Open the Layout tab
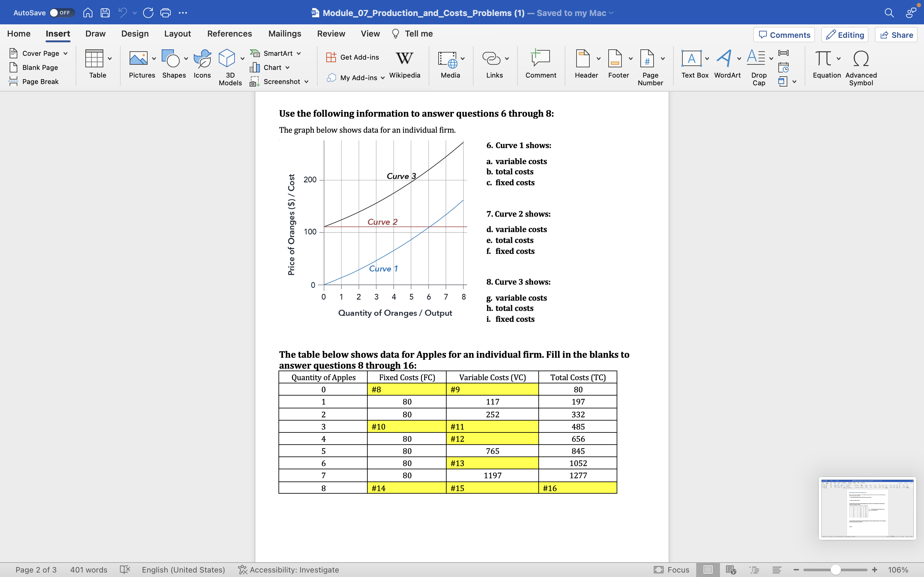The height and width of the screenshot is (577, 924). pos(177,34)
